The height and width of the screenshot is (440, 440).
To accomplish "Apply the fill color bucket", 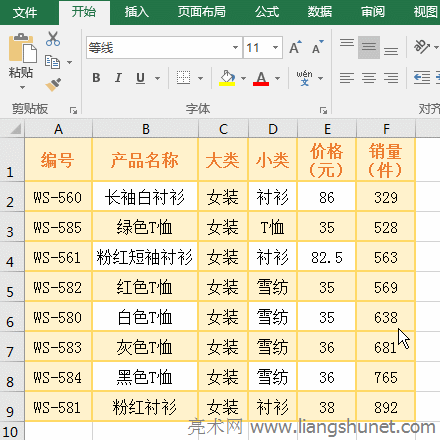I will point(227,78).
